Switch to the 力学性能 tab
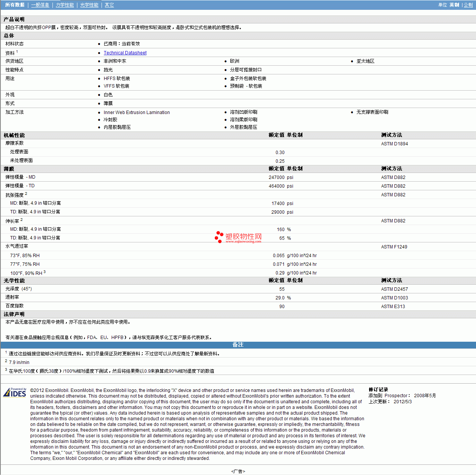This screenshot has height=475, width=476. [x=65, y=5]
